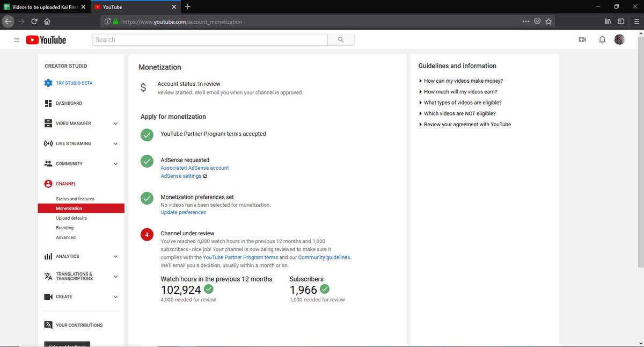Close the YouTube tab
Viewport: 644px width, 347px height.
click(x=174, y=7)
